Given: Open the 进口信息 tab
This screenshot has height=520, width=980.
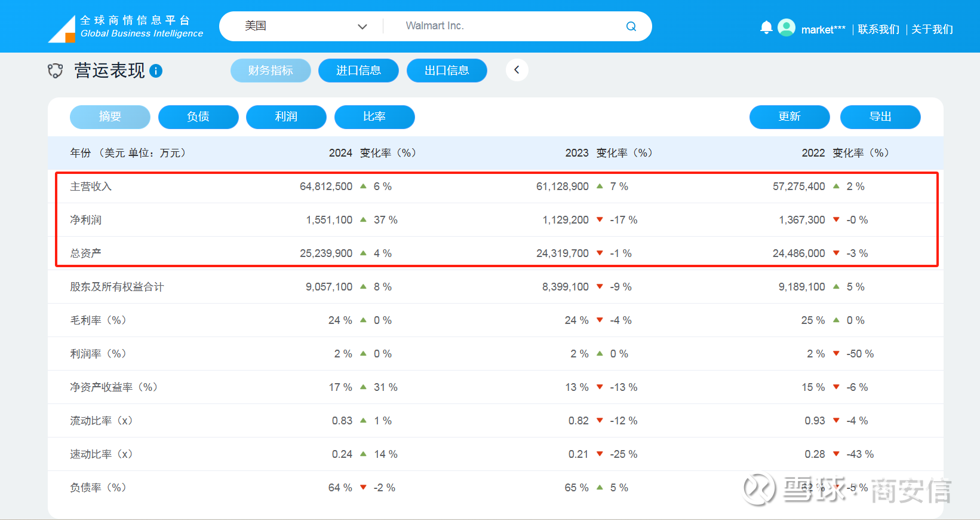Looking at the screenshot, I should tap(358, 71).
